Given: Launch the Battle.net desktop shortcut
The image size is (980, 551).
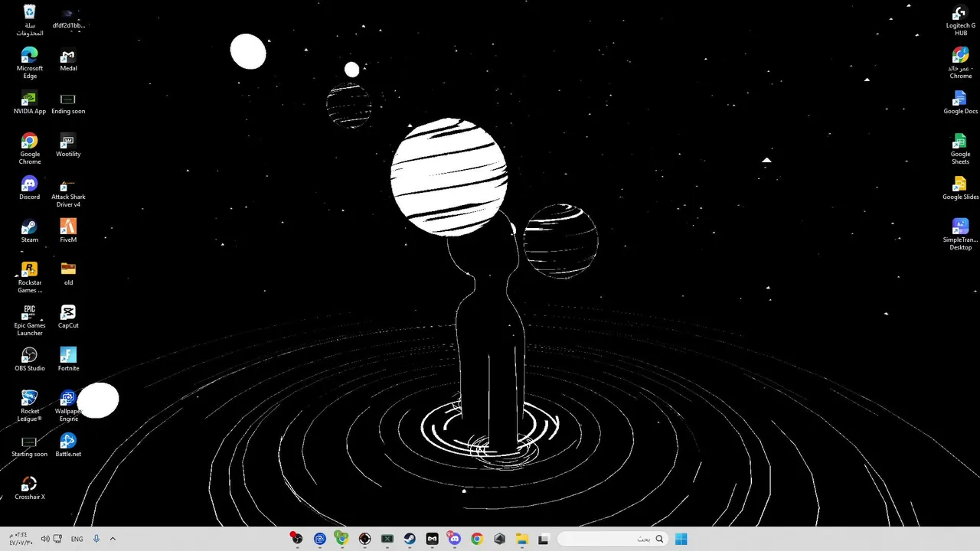Looking at the screenshot, I should pos(68,447).
